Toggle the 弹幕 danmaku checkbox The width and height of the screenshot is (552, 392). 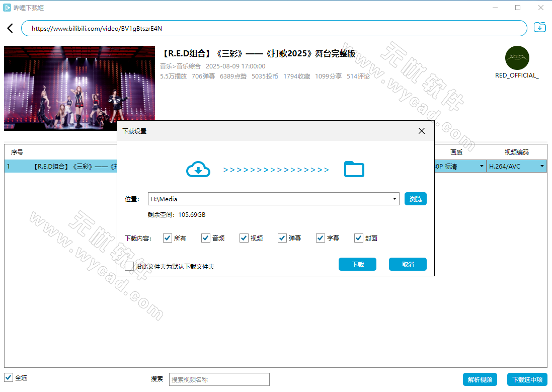pyautogui.click(x=282, y=238)
